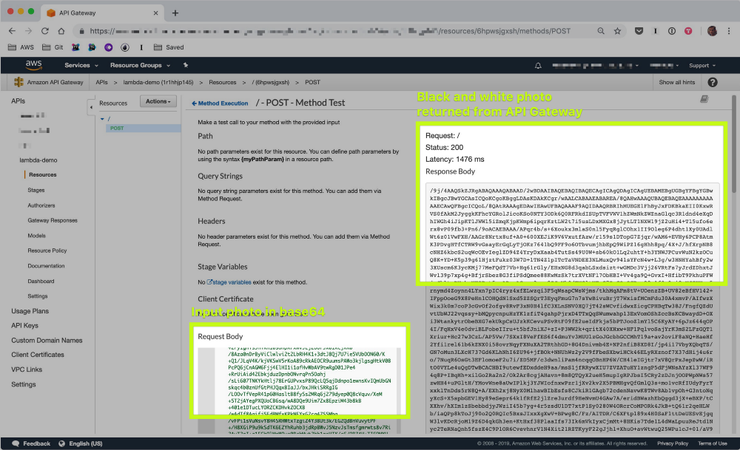Viewport: 740px width, 450px height.
Task: Click the APIs breadcrumb
Action: tap(101, 82)
